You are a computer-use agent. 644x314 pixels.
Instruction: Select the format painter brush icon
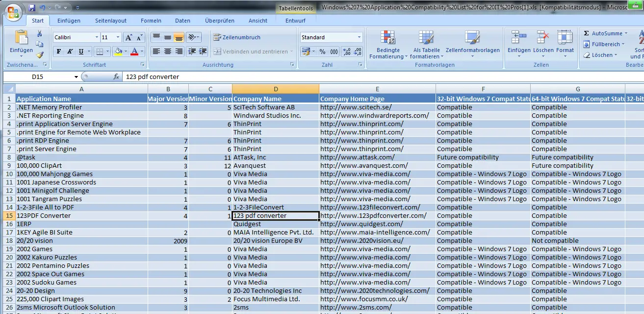pos(40,55)
